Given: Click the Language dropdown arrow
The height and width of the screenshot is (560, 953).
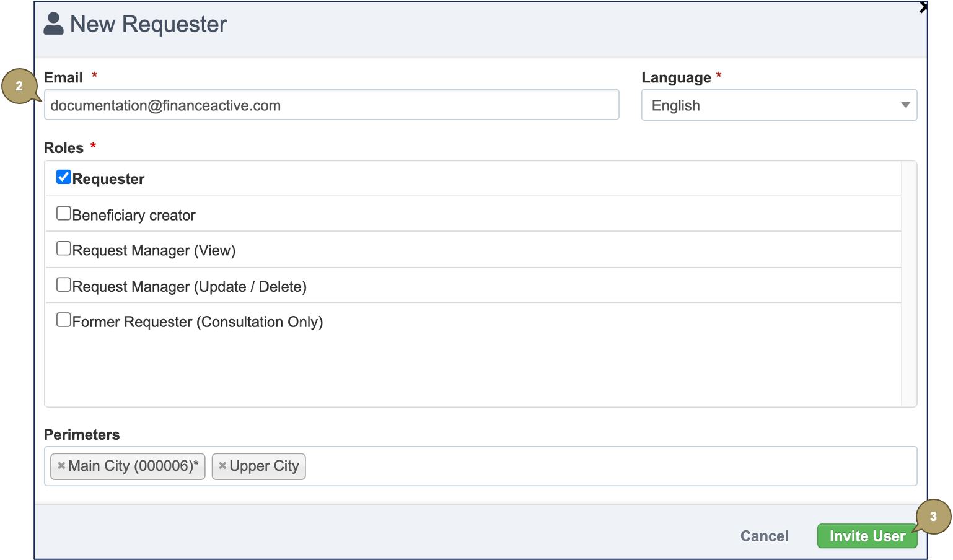Looking at the screenshot, I should tap(905, 105).
